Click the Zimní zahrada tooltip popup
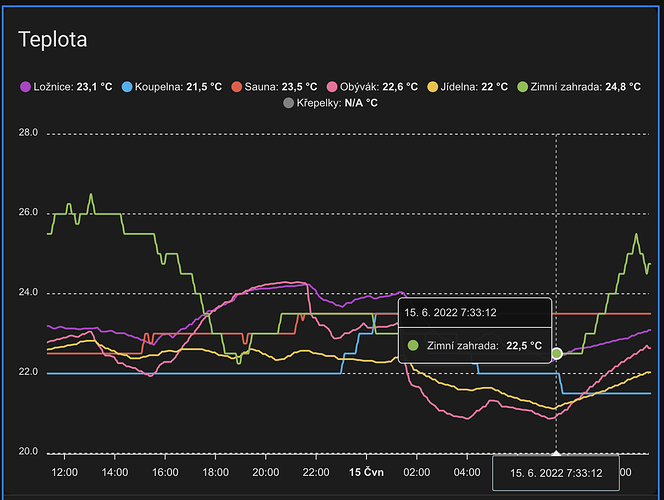Image resolution: width=664 pixels, height=500 pixels. (x=475, y=329)
